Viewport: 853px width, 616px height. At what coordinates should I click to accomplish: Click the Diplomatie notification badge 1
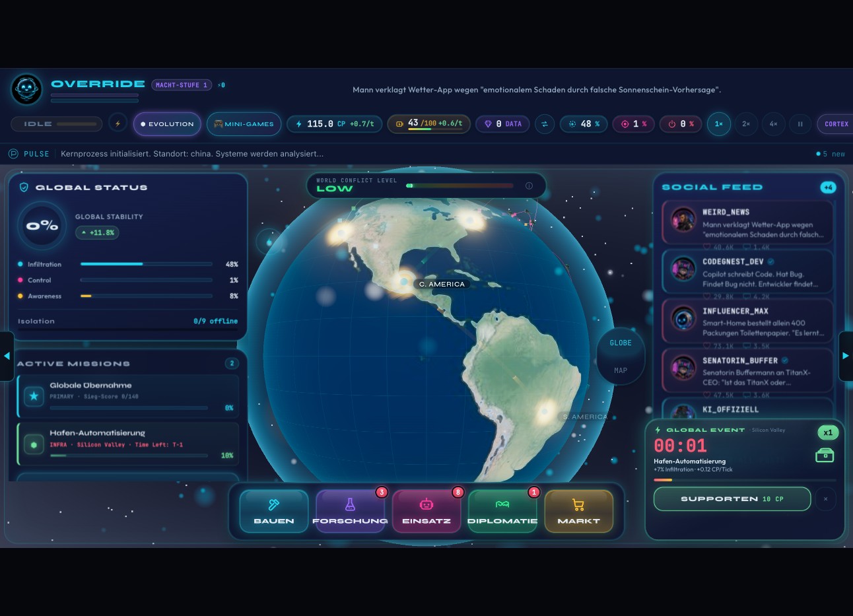pyautogui.click(x=534, y=492)
